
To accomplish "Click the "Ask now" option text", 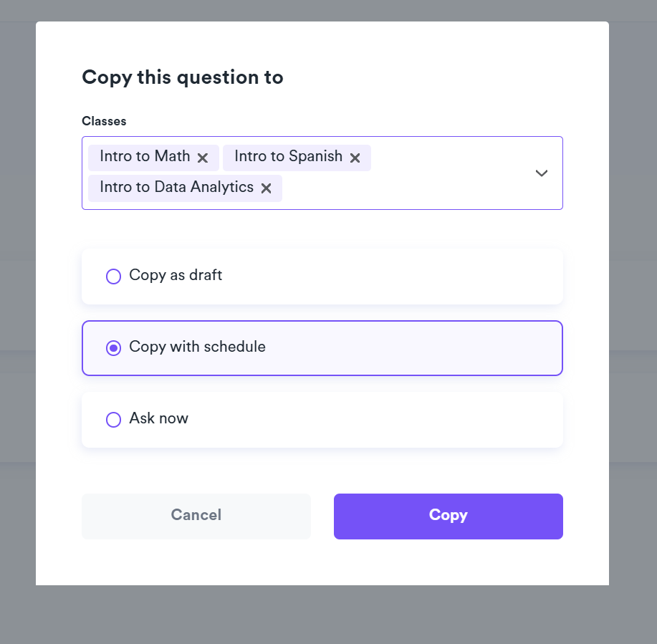I will coord(158,419).
